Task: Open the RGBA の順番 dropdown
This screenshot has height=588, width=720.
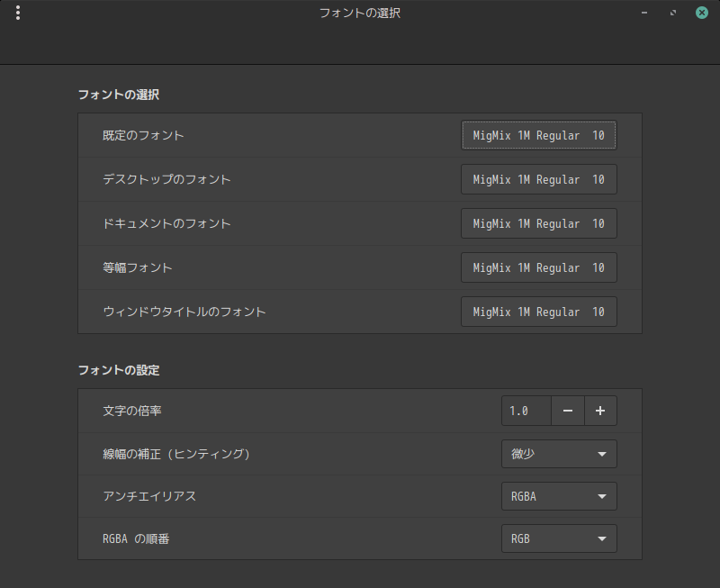Action: tap(559, 538)
